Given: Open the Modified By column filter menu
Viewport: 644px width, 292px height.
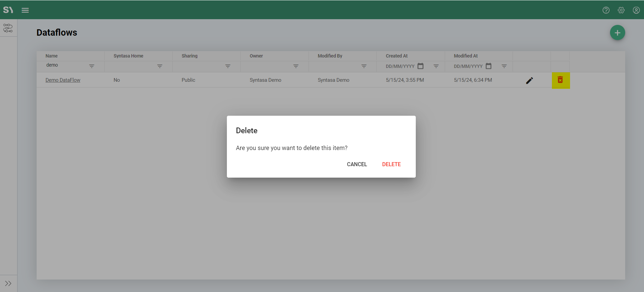Looking at the screenshot, I should tap(364, 66).
